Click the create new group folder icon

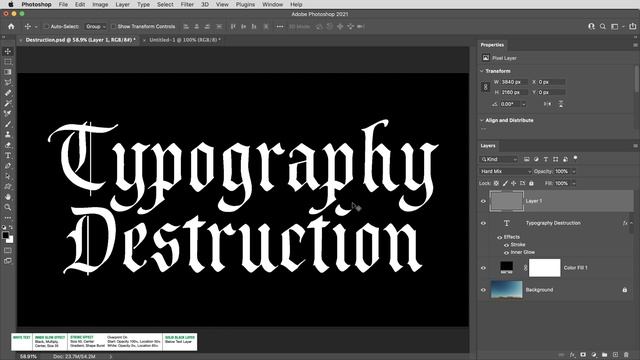click(x=604, y=355)
